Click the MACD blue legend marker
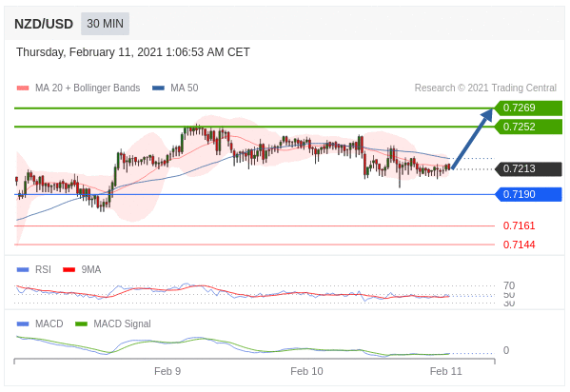This screenshot has width=570, height=392. 23,324
